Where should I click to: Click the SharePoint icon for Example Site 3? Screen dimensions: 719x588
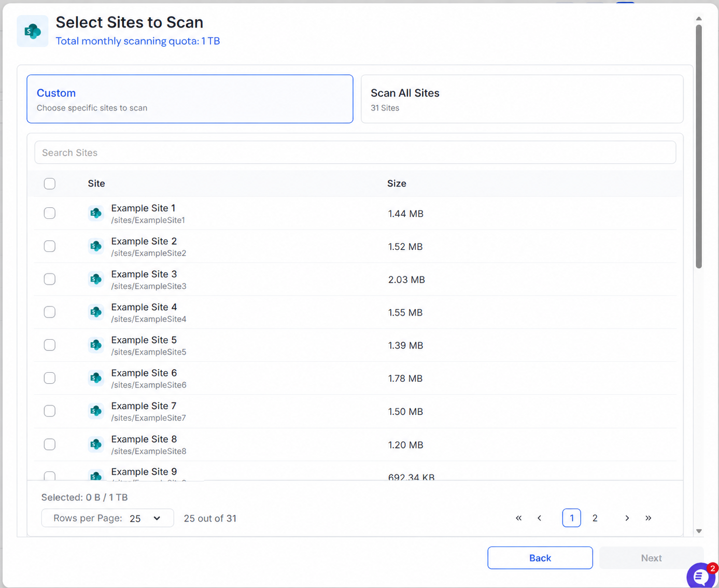click(x=96, y=279)
